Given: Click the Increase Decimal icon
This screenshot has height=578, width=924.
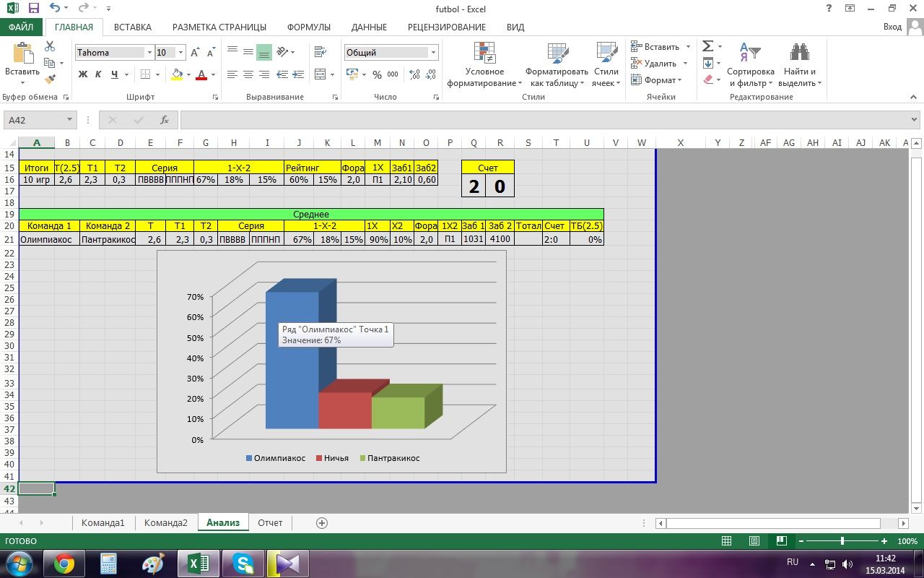Looking at the screenshot, I should (x=413, y=74).
